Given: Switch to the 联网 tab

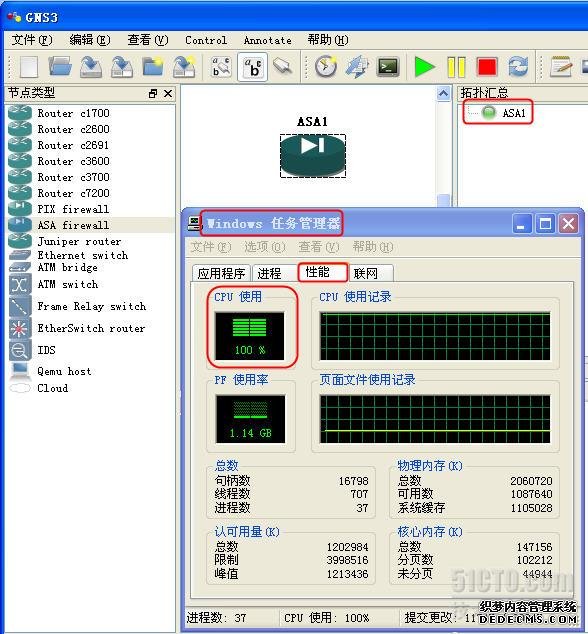Looking at the screenshot, I should 366,273.
